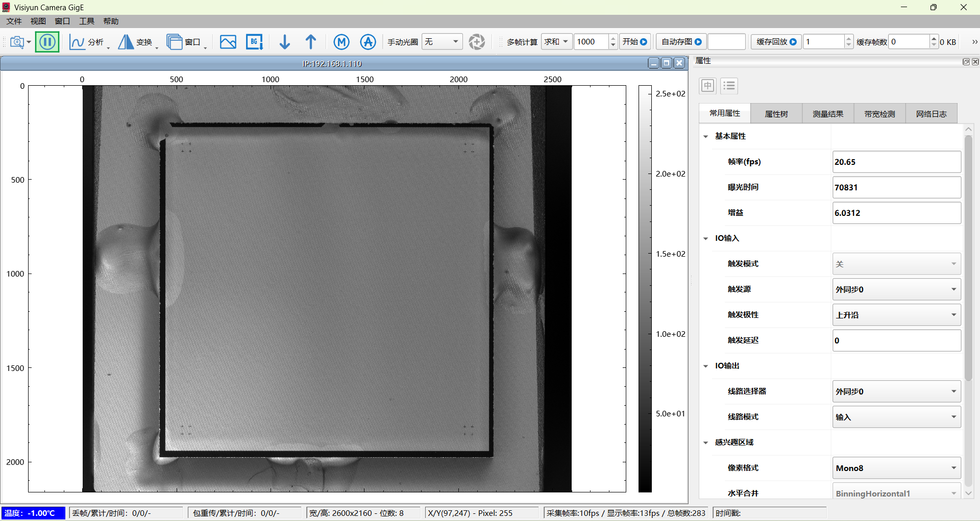This screenshot has width=980, height=521.
Task: Open the 窗口 menu in menu bar
Action: 62,21
